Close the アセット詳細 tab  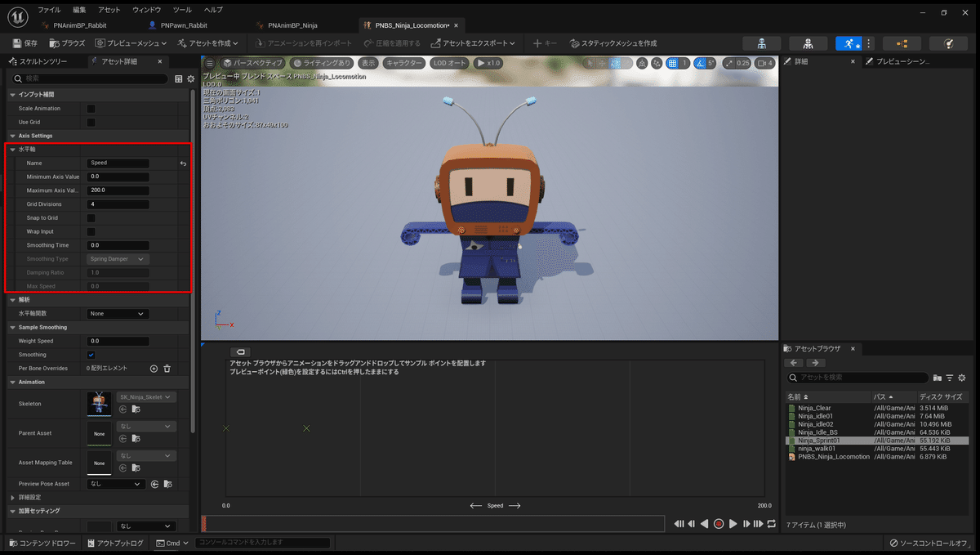point(160,61)
